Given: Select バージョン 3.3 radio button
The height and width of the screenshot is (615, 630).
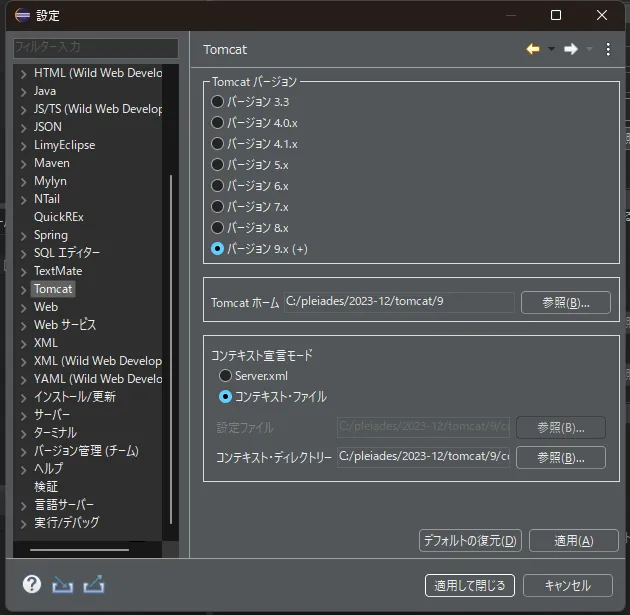Looking at the screenshot, I should pyautogui.click(x=217, y=102).
